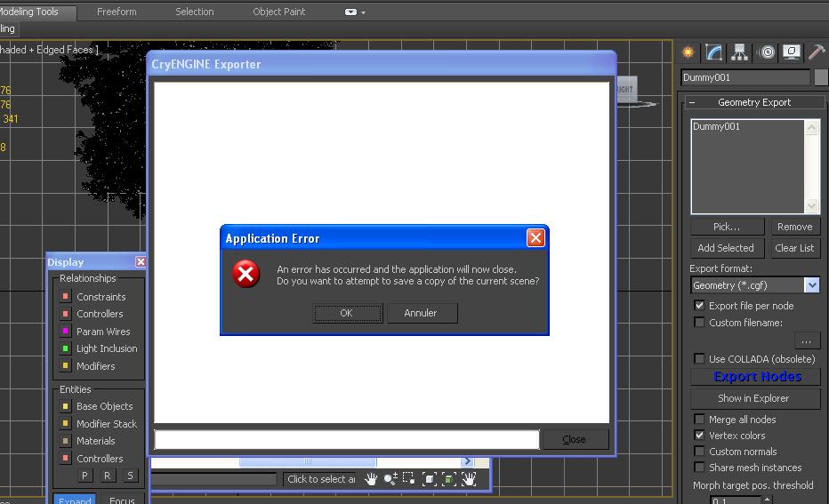The height and width of the screenshot is (504, 829).
Task: Open the Export format dropdown
Action: click(x=811, y=285)
